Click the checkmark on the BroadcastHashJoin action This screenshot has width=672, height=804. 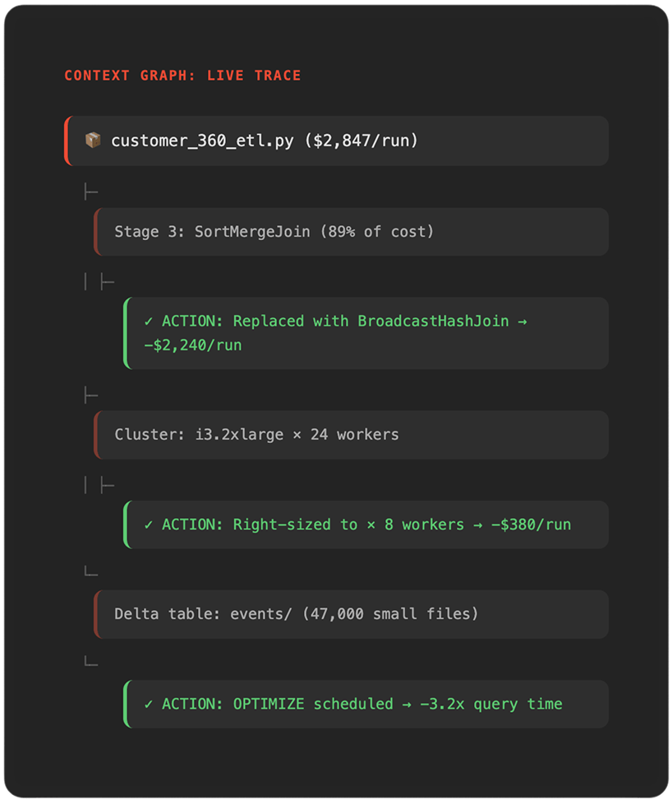pyautogui.click(x=148, y=321)
